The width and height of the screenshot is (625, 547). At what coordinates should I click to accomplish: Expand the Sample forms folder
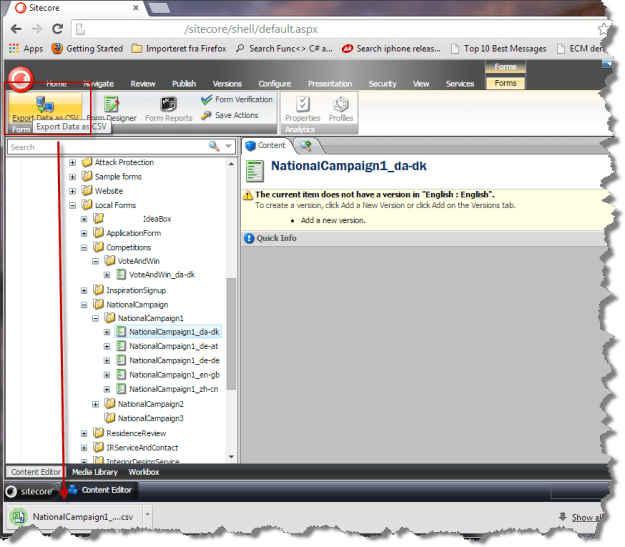(73, 177)
